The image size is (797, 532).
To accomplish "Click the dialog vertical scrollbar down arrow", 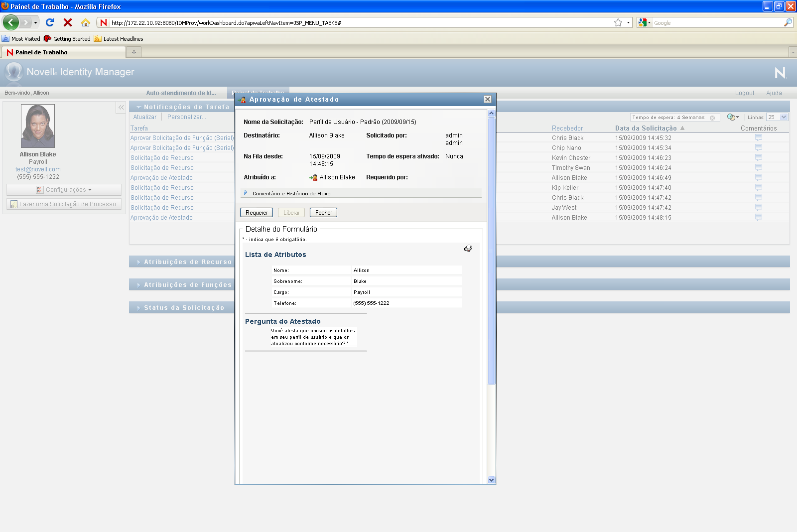I will click(x=491, y=480).
